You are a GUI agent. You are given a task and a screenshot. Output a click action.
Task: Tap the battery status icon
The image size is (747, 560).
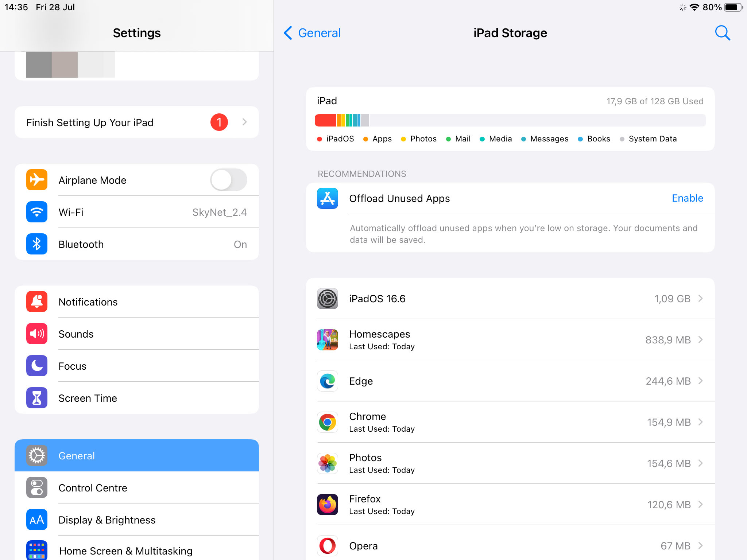734,7
